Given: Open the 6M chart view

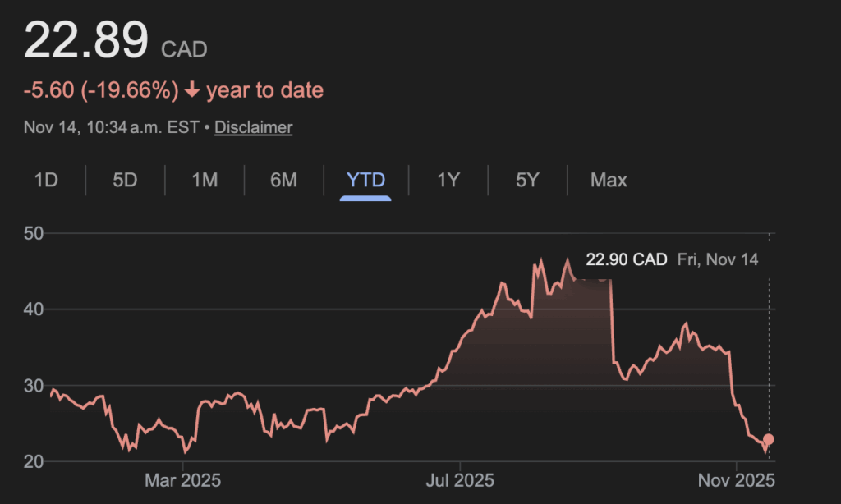Looking at the screenshot, I should tap(283, 180).
